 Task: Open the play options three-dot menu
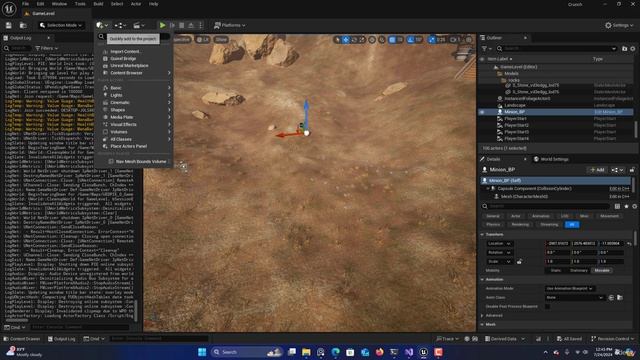pos(200,25)
